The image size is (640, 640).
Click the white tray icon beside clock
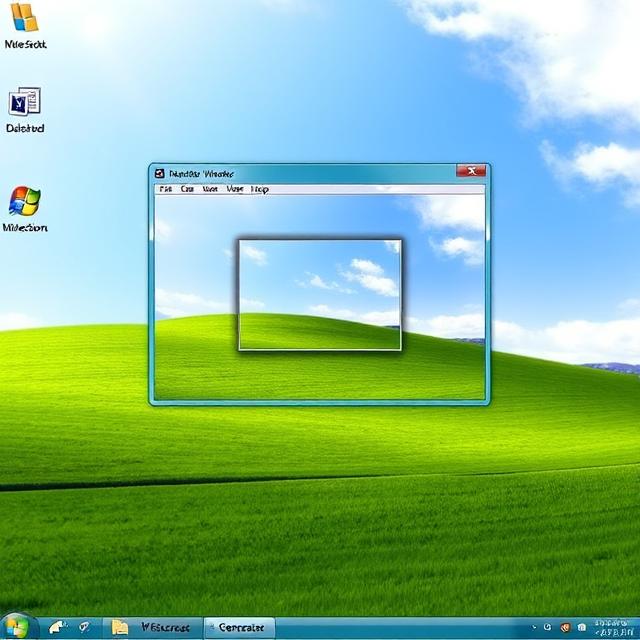(582, 627)
